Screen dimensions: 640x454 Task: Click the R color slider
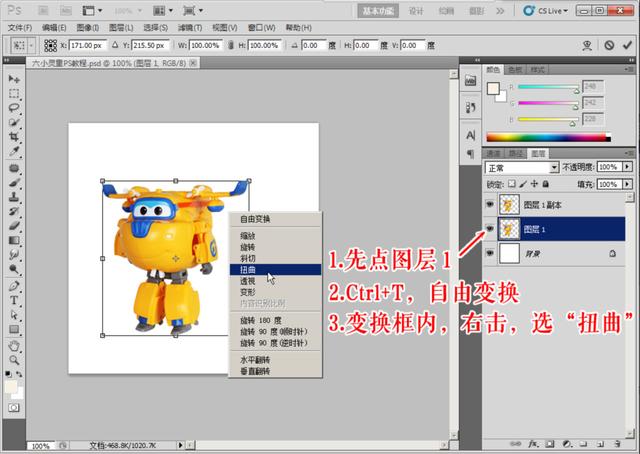(548, 87)
